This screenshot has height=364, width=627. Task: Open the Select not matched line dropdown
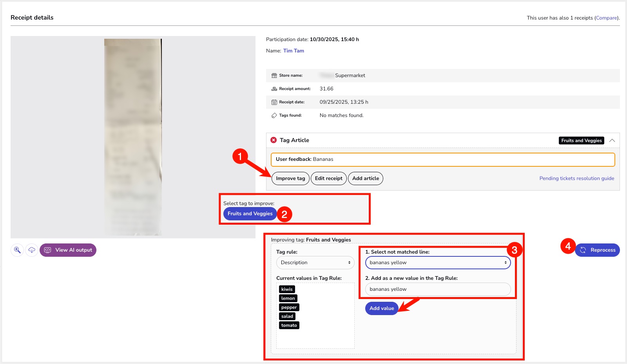(438, 263)
